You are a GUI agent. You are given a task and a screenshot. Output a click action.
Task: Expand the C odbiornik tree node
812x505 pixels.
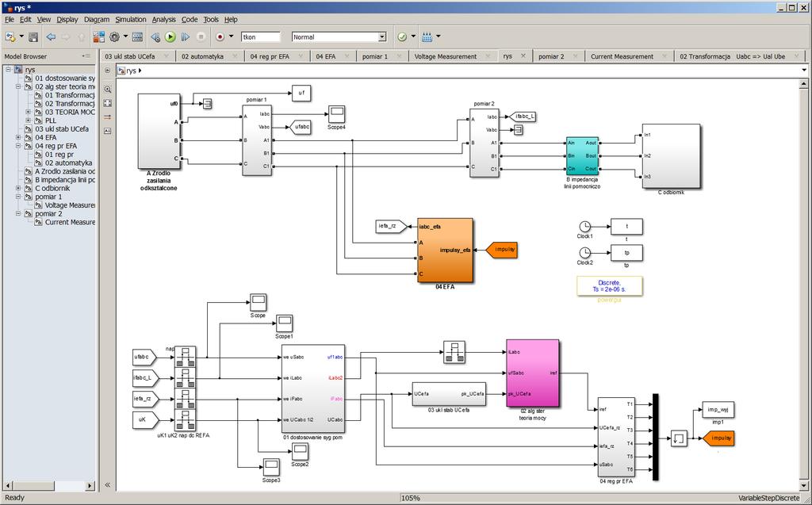click(19, 188)
